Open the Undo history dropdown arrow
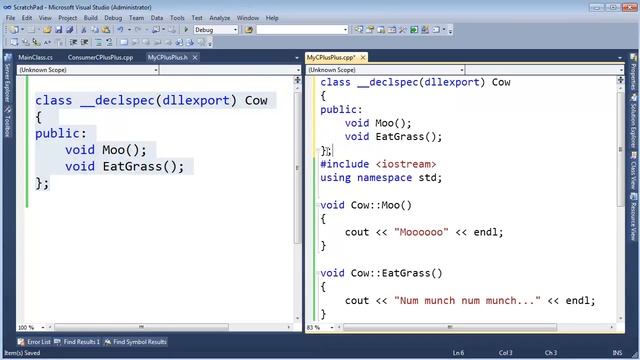 tap(129, 30)
